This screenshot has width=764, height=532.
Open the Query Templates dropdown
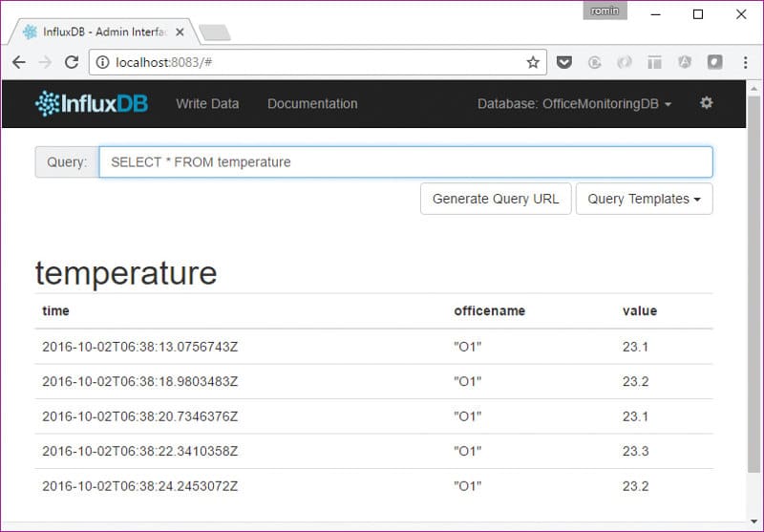(644, 199)
